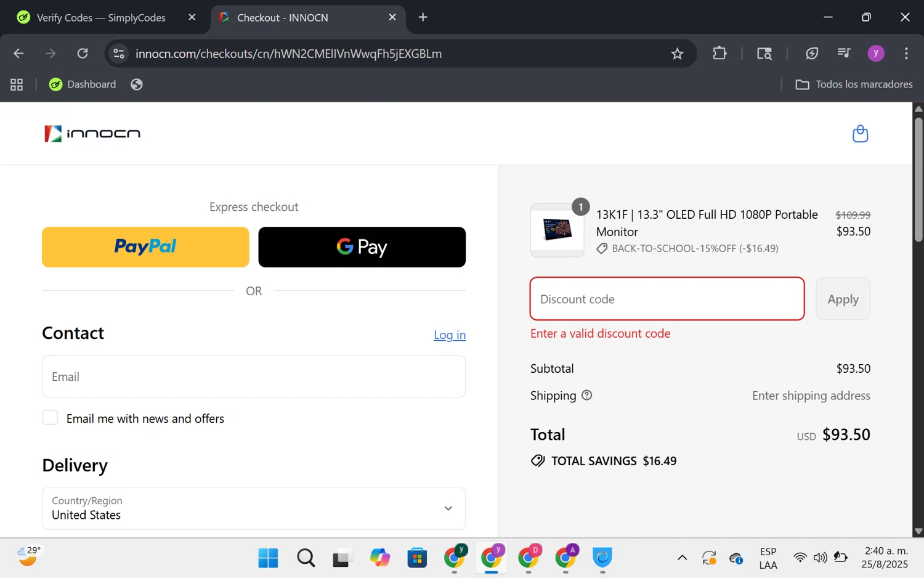Viewport: 924px width, 578px height.
Task: Close the Checkout - INNOCN tab
Action: 392,17
